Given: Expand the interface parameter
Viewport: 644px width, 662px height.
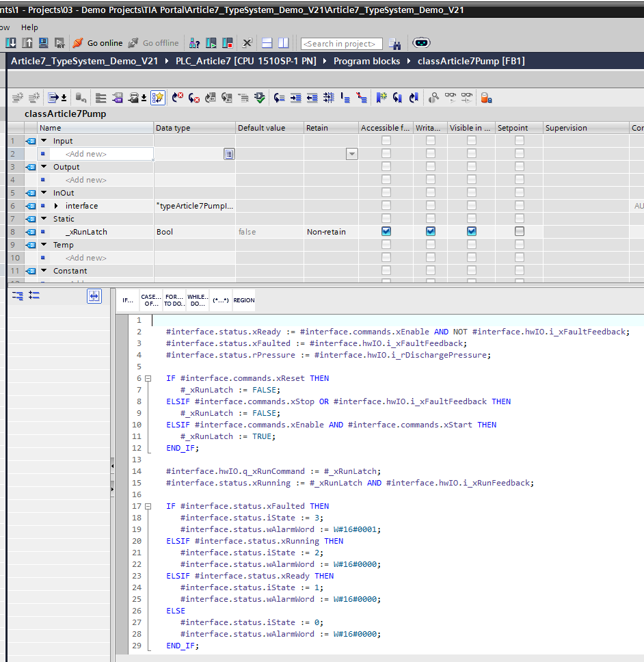Looking at the screenshot, I should pyautogui.click(x=56, y=206).
